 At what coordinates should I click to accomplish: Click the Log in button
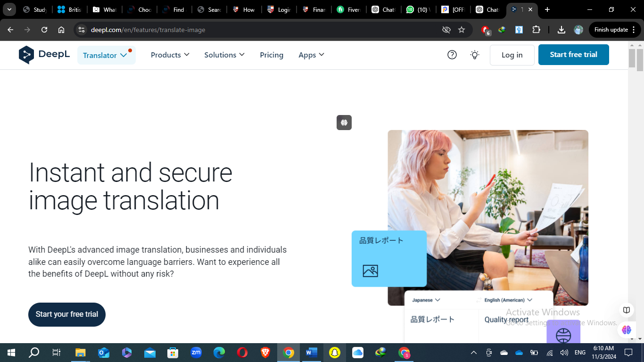(x=512, y=55)
